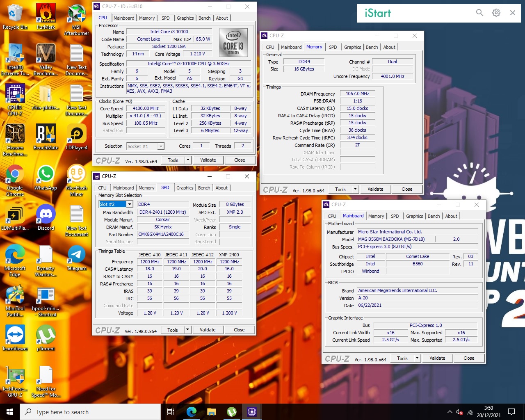The height and width of the screenshot is (420, 525).
Task: Open Dynasty Warriors desktop shortcut
Action: point(46,261)
